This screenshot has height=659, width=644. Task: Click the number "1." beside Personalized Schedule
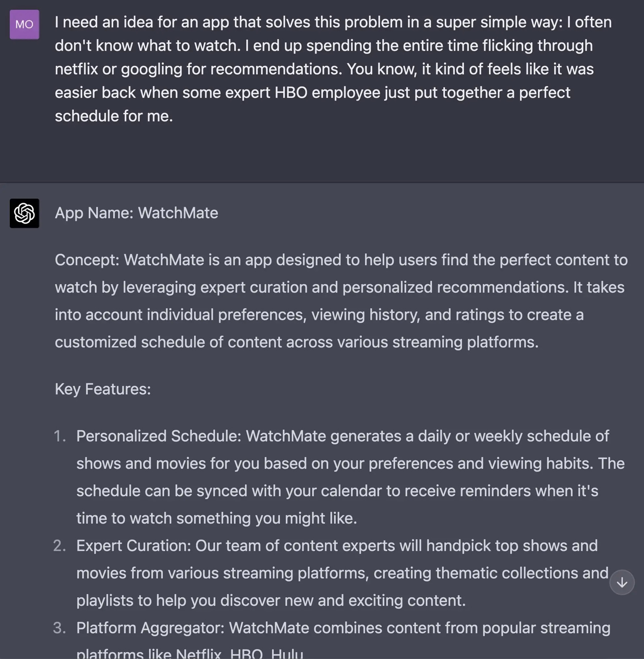tap(60, 436)
